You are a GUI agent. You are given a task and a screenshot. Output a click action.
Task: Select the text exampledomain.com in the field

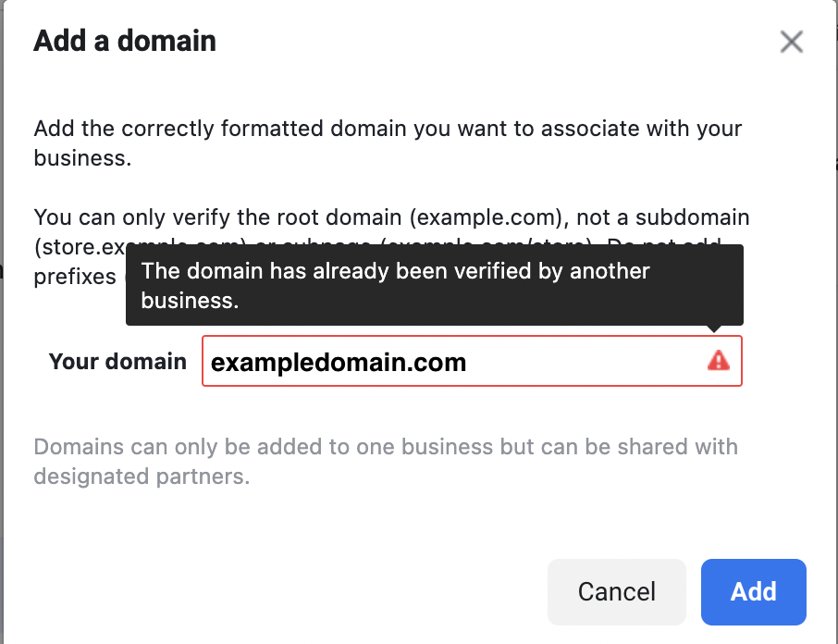point(338,362)
